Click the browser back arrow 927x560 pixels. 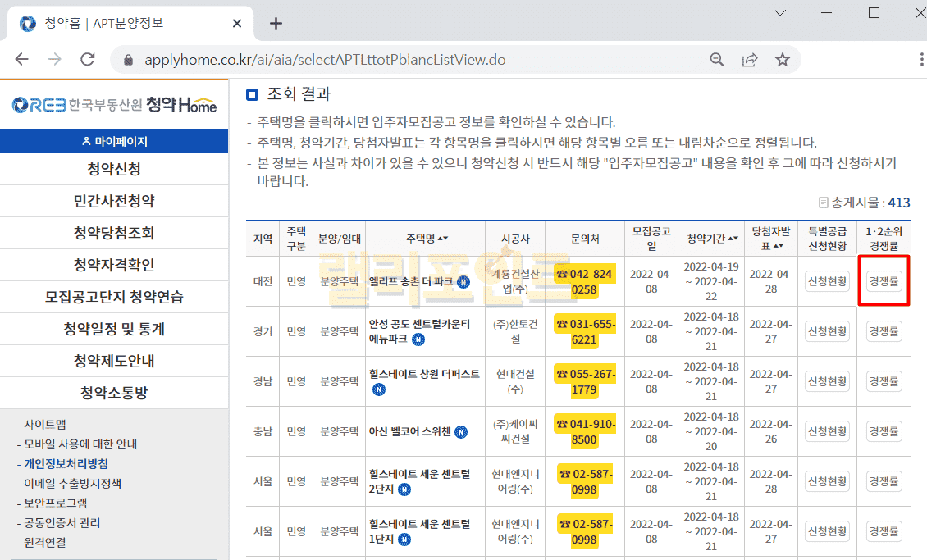21,59
